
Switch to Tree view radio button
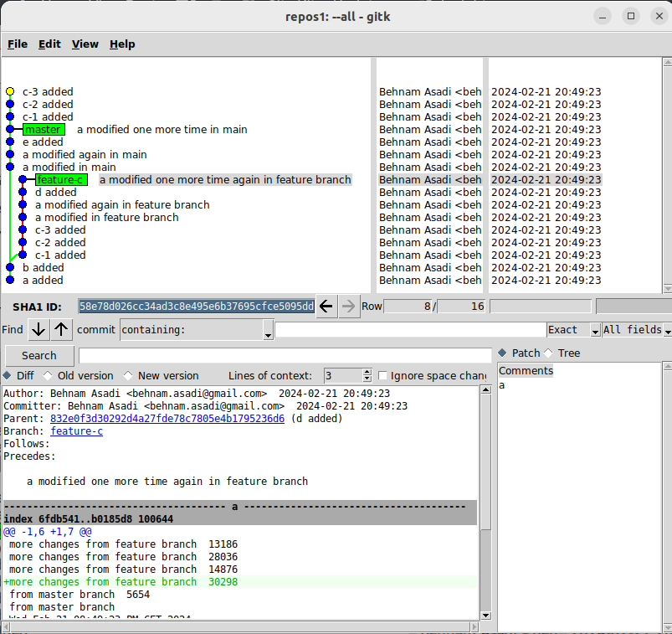coord(549,353)
